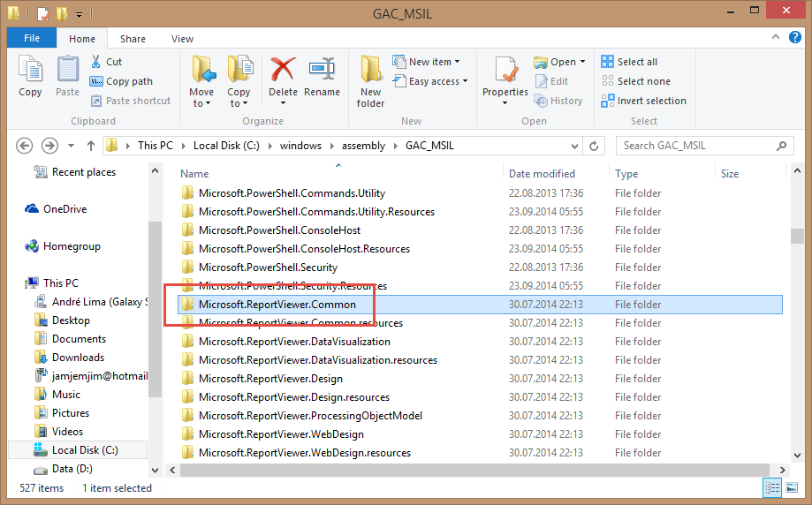Click the Copy icon in Clipboard group
Image resolution: width=812 pixels, height=505 pixels.
[x=30, y=70]
